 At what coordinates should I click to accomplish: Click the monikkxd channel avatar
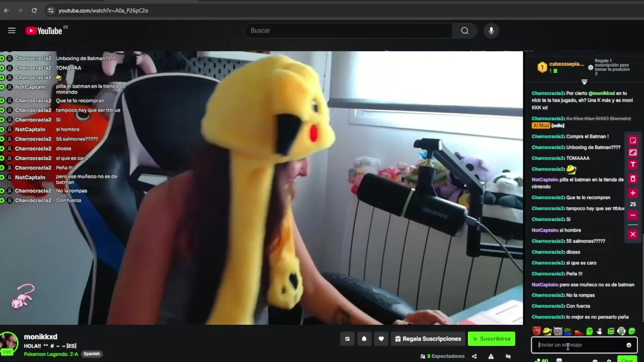[9, 343]
